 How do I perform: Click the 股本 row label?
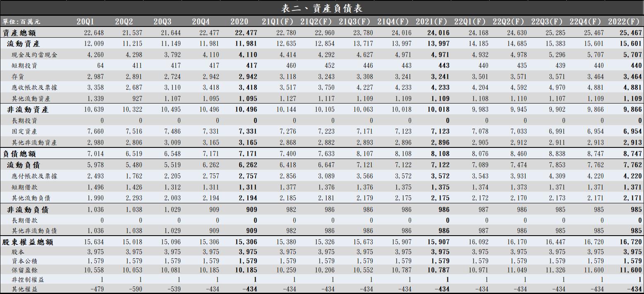18,252
